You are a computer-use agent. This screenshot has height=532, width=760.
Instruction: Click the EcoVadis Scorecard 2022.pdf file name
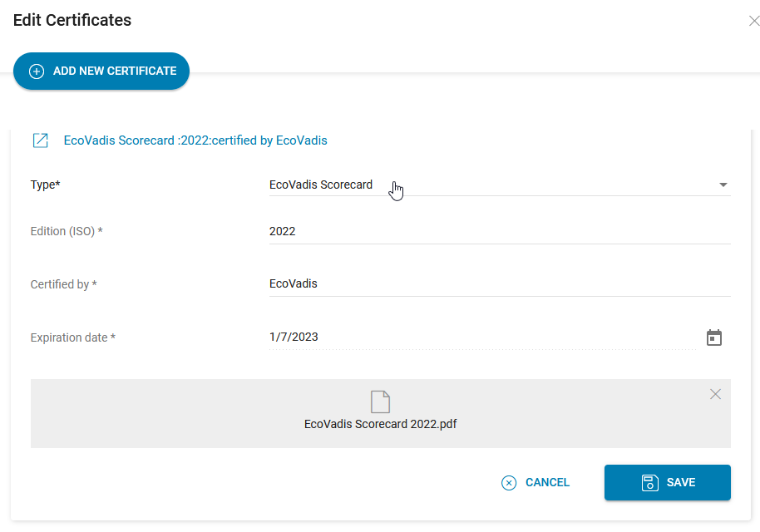380,424
